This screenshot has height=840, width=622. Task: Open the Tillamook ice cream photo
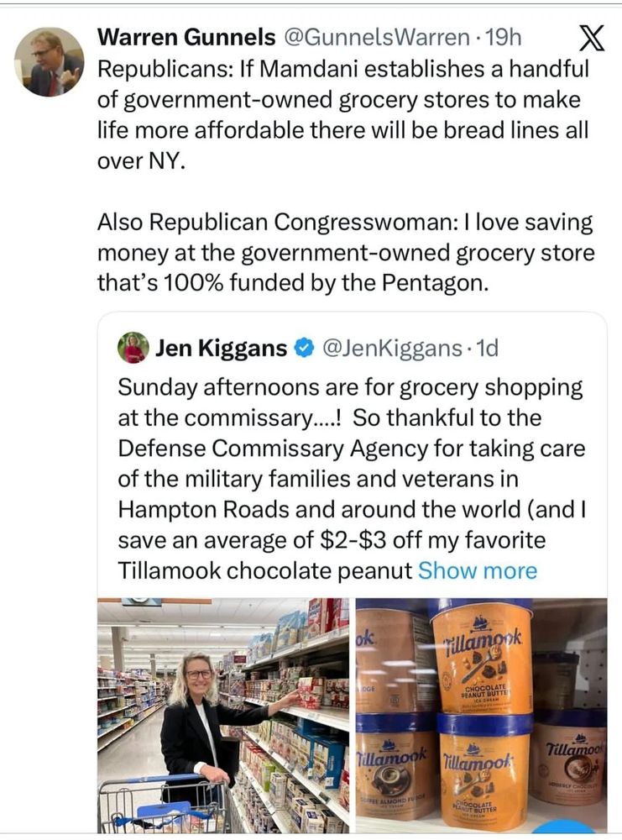click(481, 715)
